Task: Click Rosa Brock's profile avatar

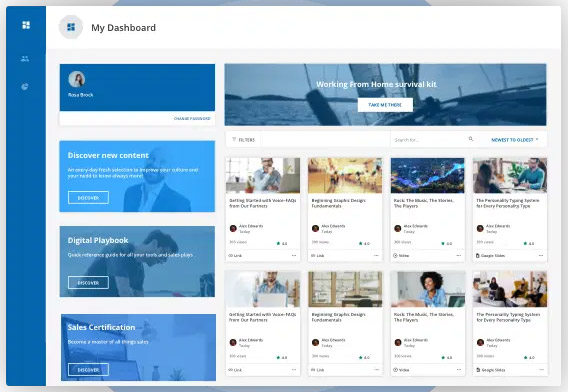Action: (x=77, y=79)
